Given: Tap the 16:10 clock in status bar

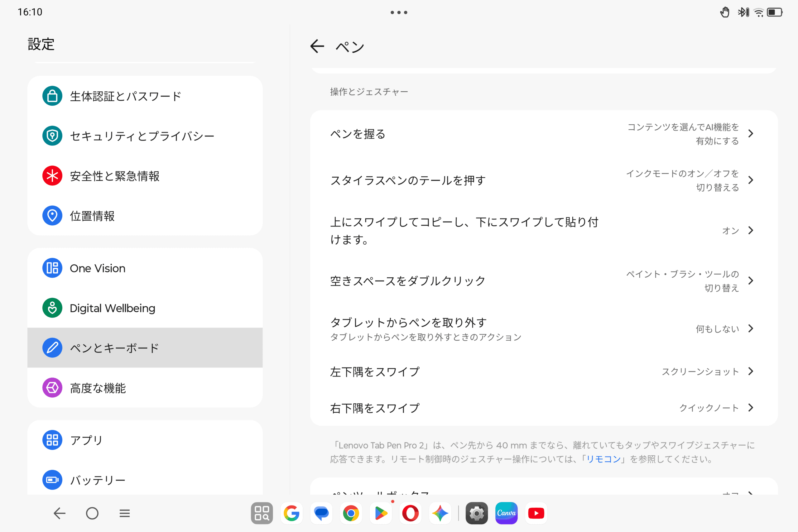Looking at the screenshot, I should click(30, 12).
